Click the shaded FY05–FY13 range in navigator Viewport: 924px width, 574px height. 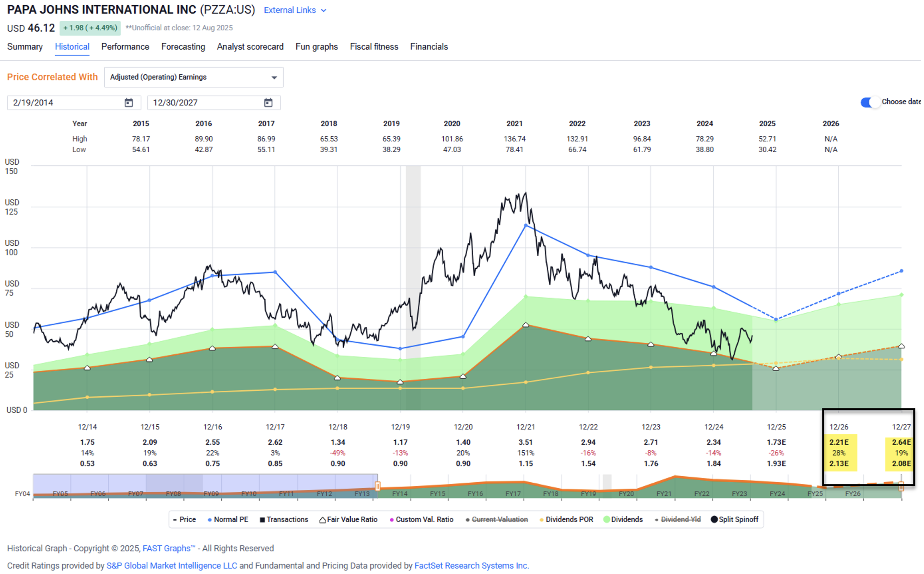click(205, 486)
